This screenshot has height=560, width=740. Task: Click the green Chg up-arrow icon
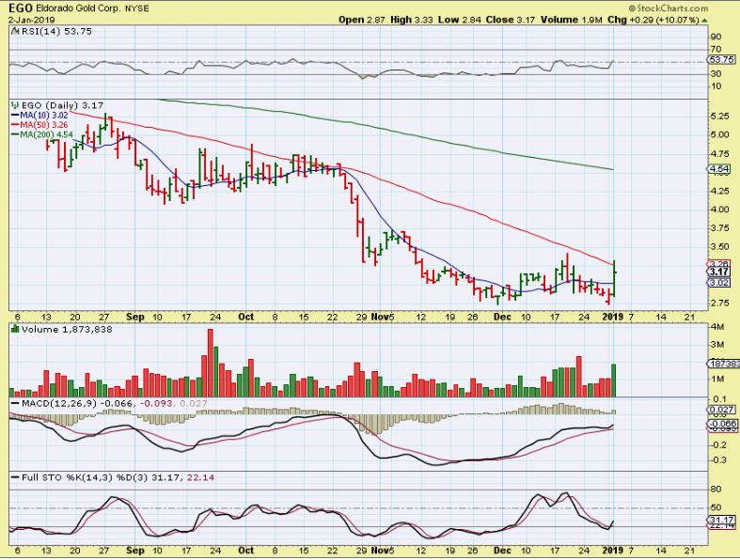click(x=704, y=21)
